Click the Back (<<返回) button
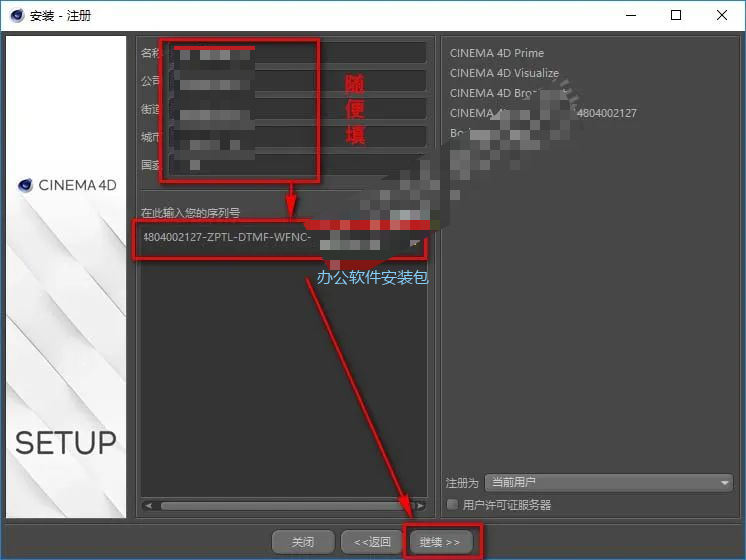 (x=372, y=541)
